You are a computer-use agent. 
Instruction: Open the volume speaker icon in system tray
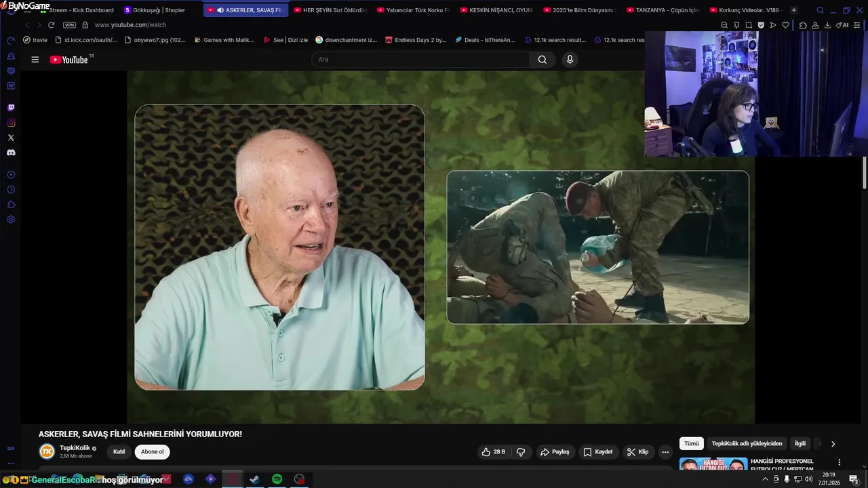[x=808, y=479]
